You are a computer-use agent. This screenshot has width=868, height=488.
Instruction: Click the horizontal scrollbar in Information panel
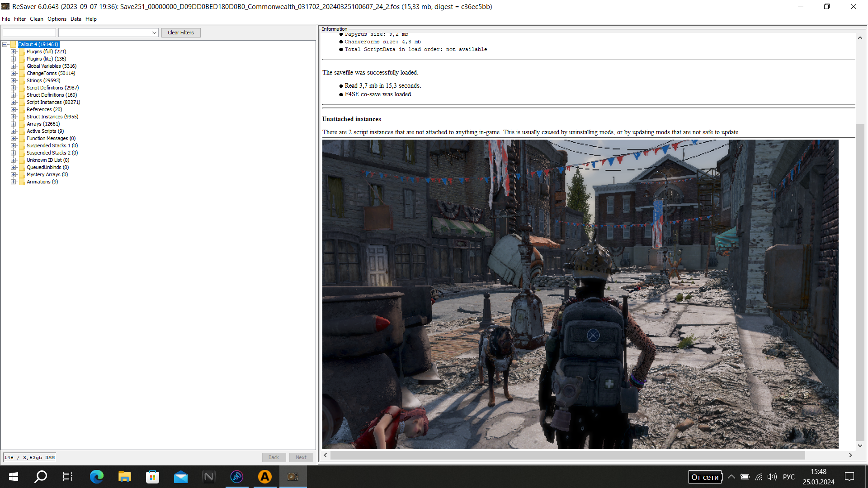(567, 455)
